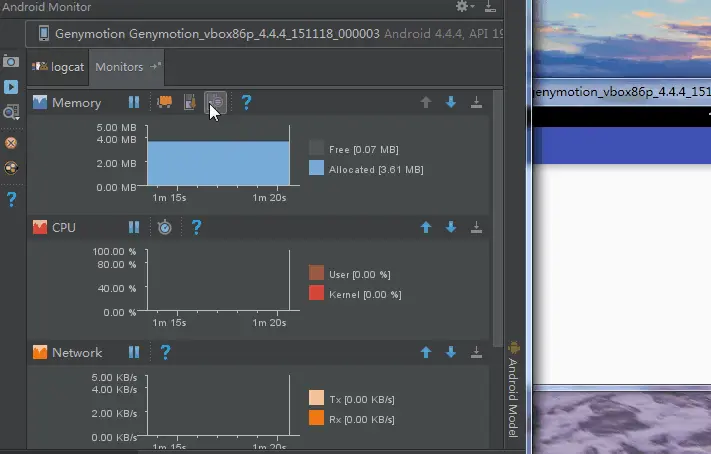The image size is (711, 454).
Task: Click Rx orange legend swatch
Action: pyautogui.click(x=317, y=418)
